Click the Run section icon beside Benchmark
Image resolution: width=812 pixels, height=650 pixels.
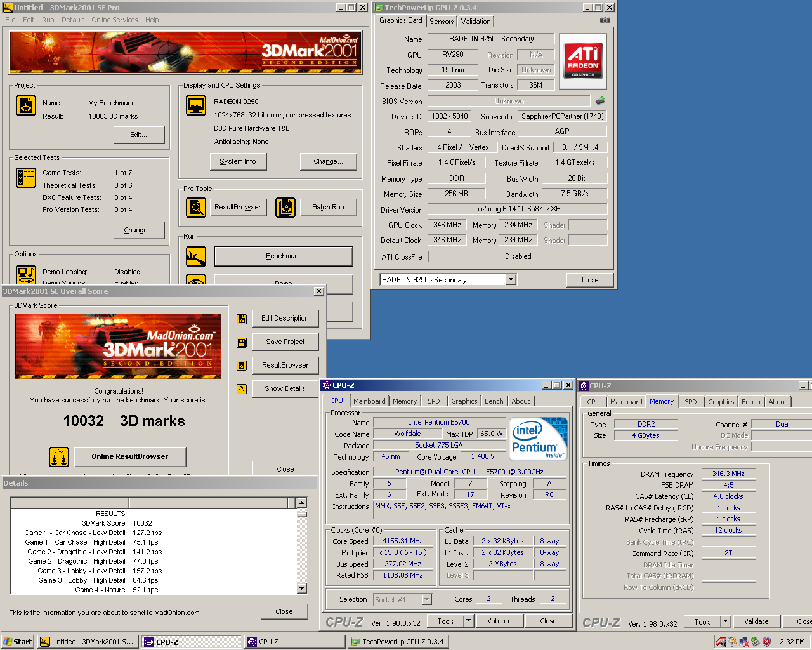click(196, 256)
